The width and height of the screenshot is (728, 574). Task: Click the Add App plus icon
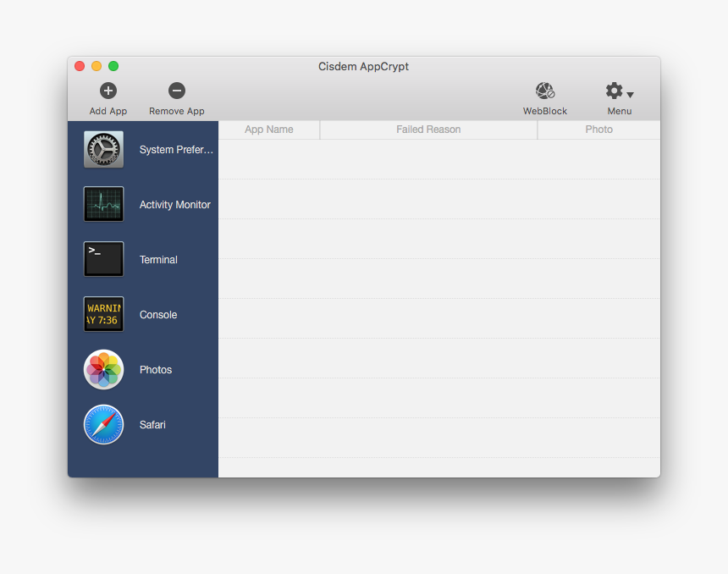point(108,91)
